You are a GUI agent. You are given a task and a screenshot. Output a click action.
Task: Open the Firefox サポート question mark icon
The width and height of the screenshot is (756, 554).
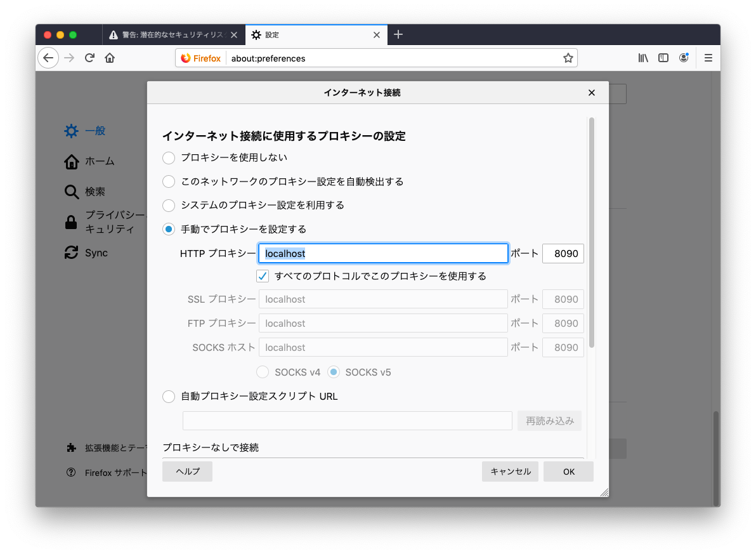pos(71,472)
